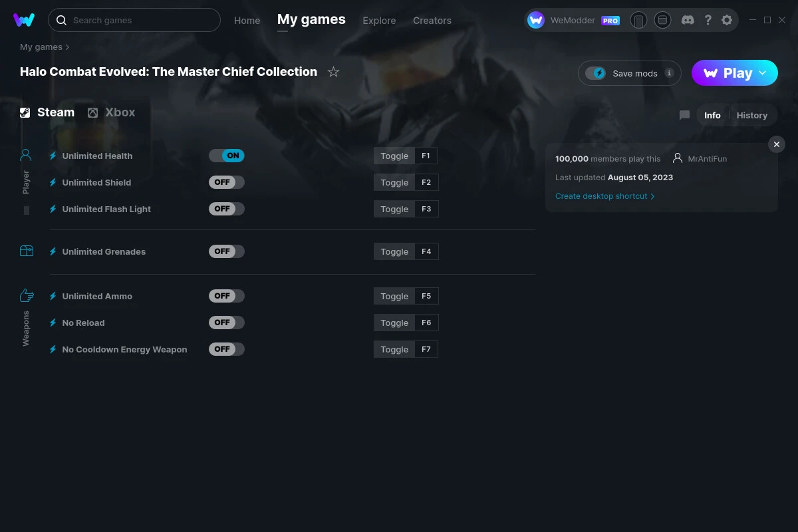Click the F5 hotkey box

coord(426,296)
